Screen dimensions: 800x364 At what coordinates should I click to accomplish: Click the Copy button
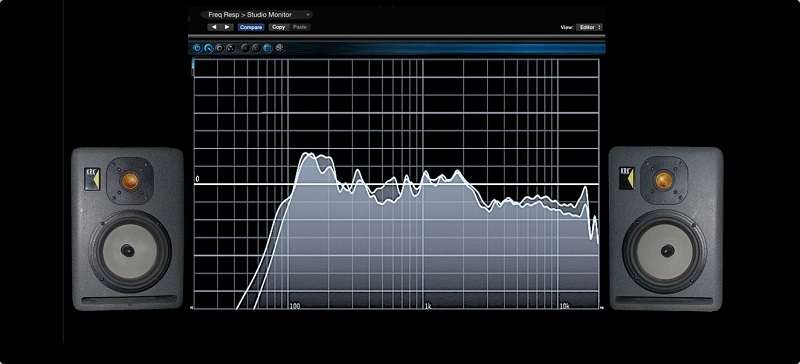279,27
